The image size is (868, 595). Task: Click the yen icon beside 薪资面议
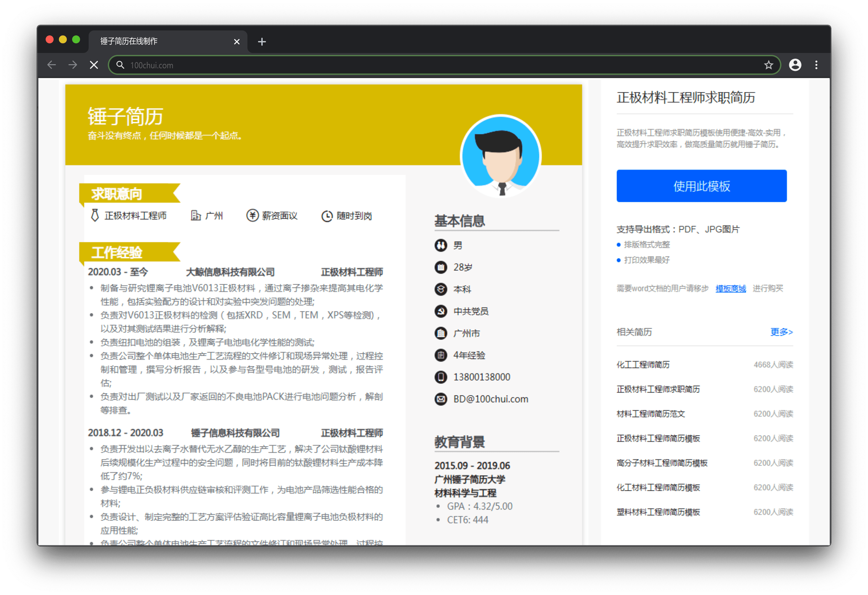[252, 215]
